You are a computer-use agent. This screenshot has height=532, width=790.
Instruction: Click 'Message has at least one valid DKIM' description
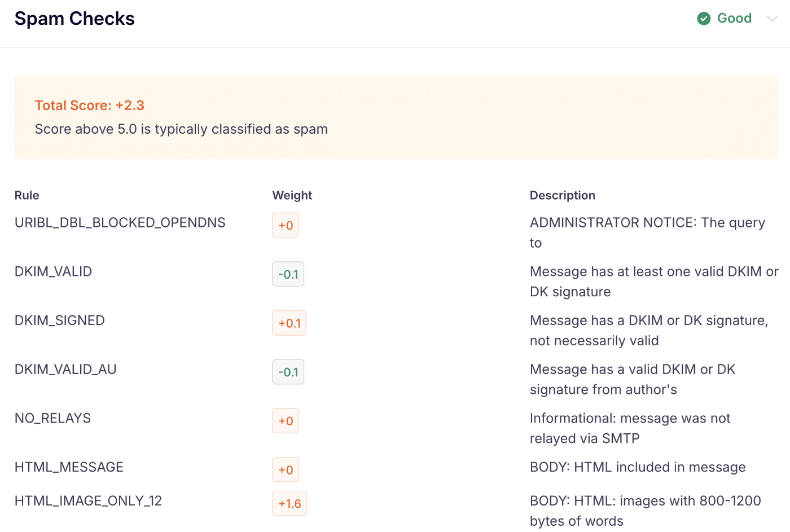[654, 282]
